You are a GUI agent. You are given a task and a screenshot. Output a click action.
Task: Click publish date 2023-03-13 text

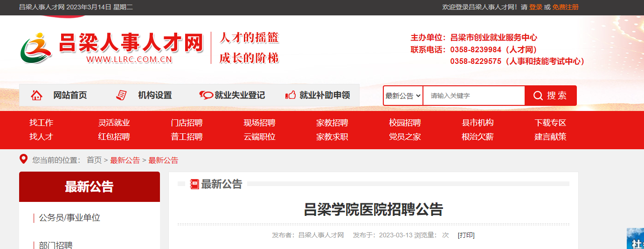(396, 235)
